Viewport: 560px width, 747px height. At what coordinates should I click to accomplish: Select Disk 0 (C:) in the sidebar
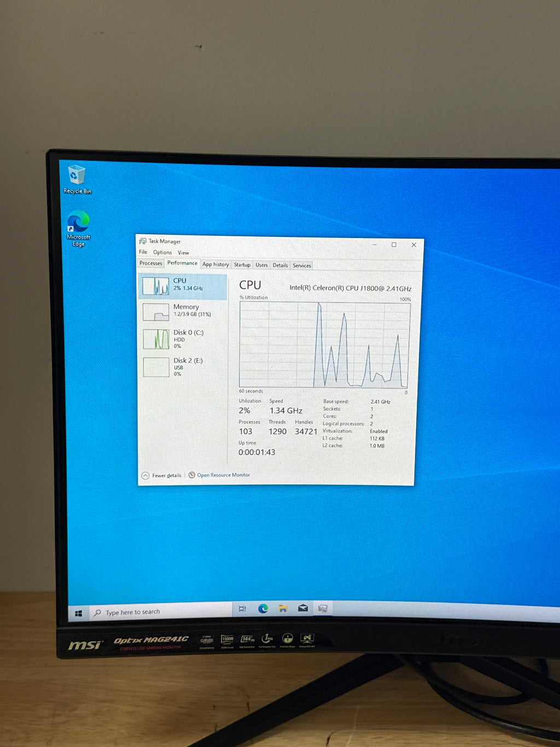[x=183, y=339]
